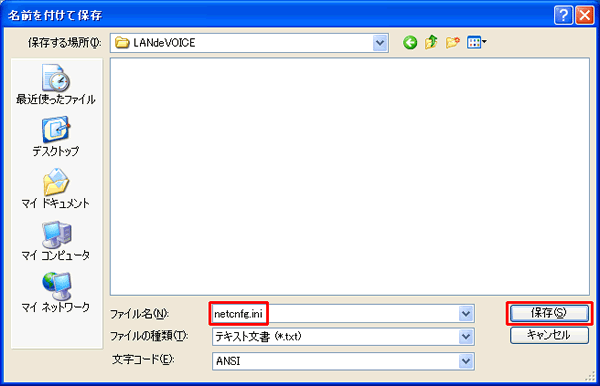The height and width of the screenshot is (386, 600).
Task: Go back using the green arrow icon
Action: [x=410, y=42]
